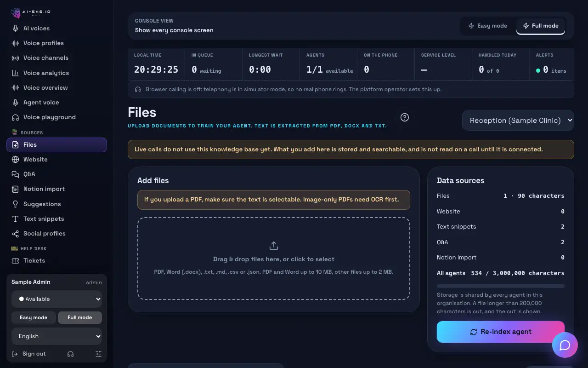The image size is (588, 368).
Task: Open Social profiles share item
Action: coord(57,233)
